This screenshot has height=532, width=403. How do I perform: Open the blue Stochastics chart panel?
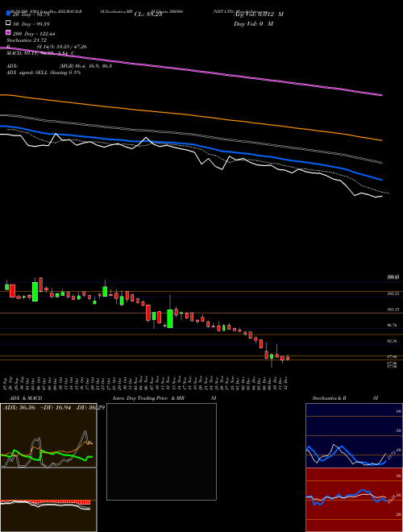[x=354, y=435]
